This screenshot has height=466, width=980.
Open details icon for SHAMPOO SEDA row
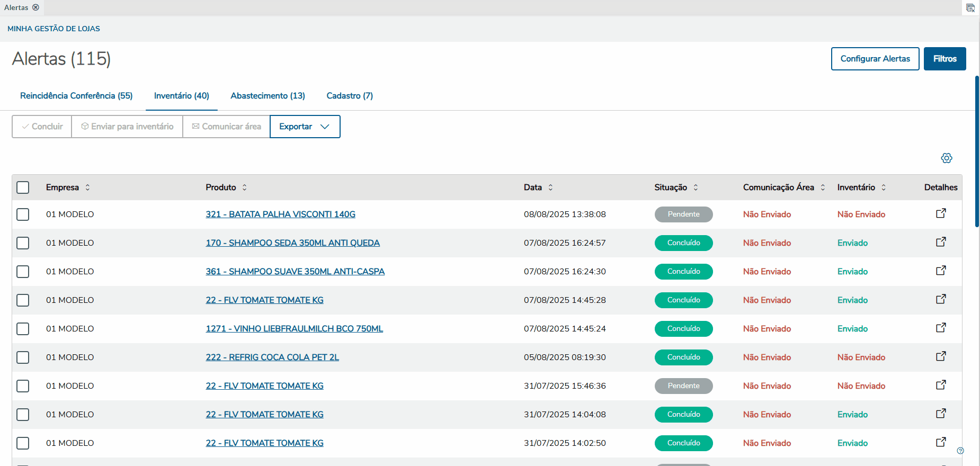point(941,242)
